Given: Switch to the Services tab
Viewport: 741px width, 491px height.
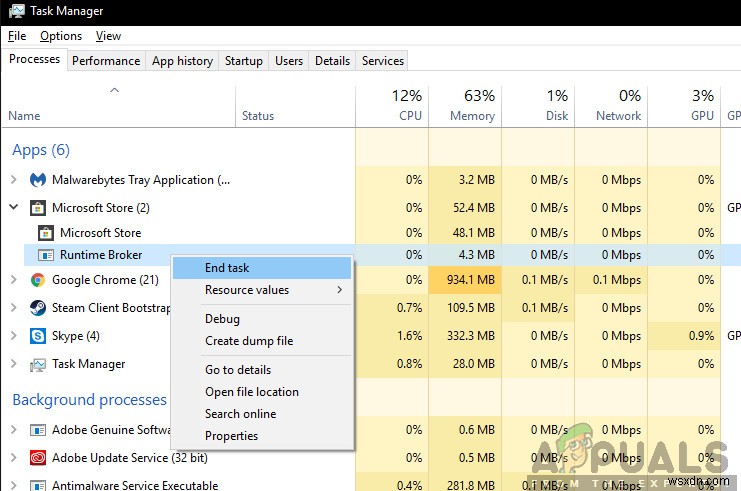Looking at the screenshot, I should click(383, 61).
